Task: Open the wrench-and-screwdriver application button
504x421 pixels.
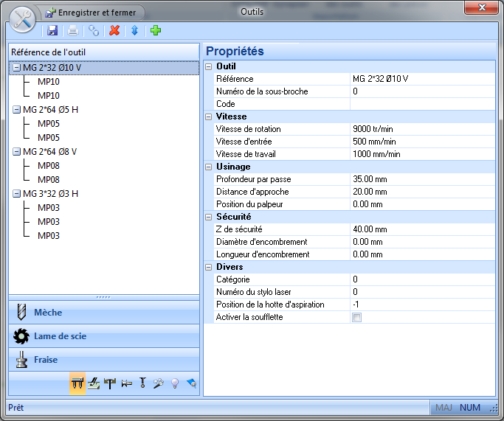Action: point(20,18)
